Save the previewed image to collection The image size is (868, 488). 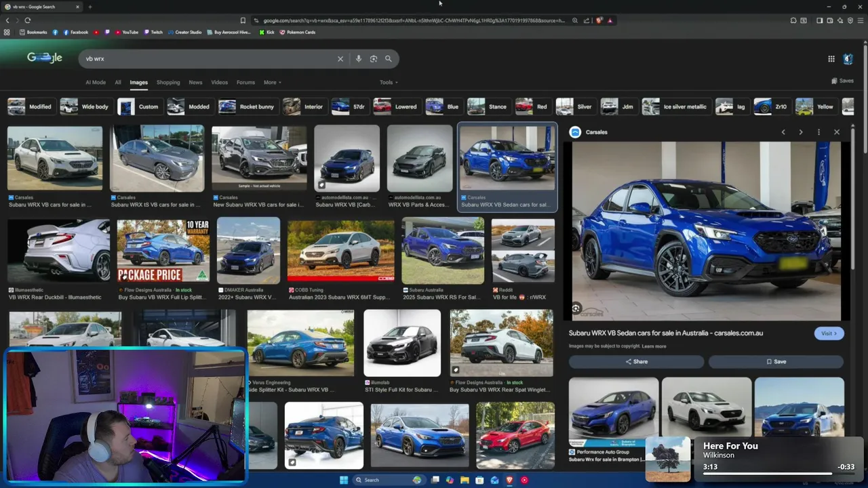[776, 362]
